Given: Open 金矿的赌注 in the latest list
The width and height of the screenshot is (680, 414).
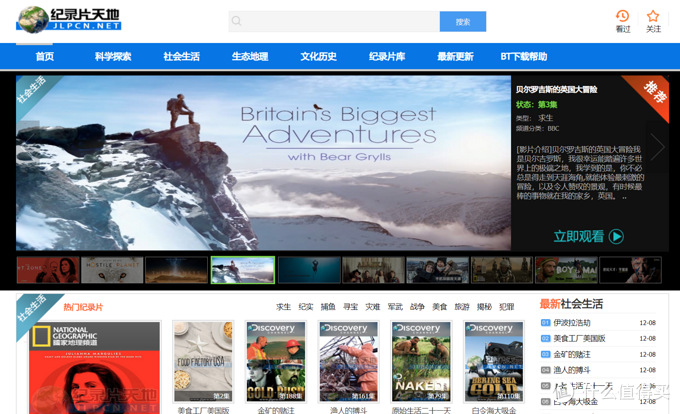Looking at the screenshot, I should (572, 354).
